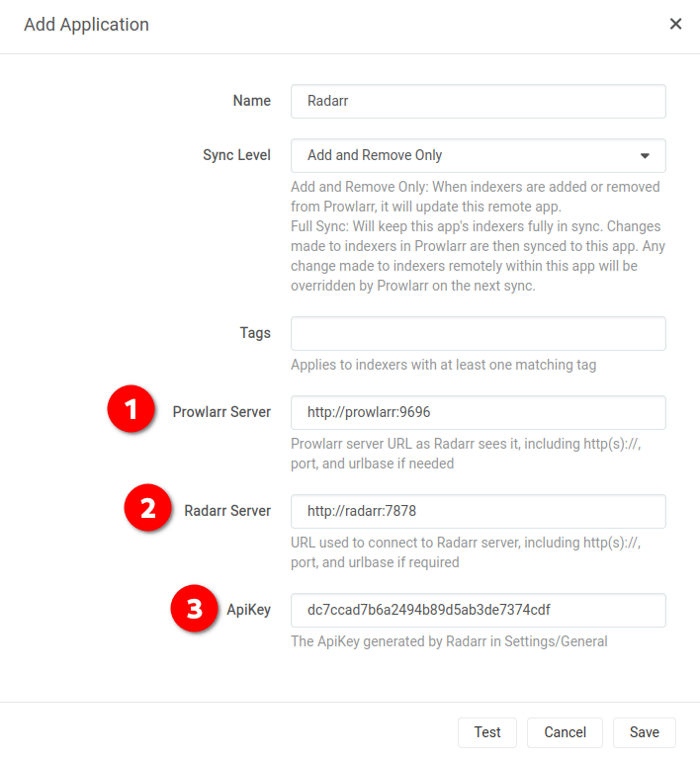Click 'URL used to connect to Radarr server' help text
700x759 pixels.
click(x=466, y=552)
